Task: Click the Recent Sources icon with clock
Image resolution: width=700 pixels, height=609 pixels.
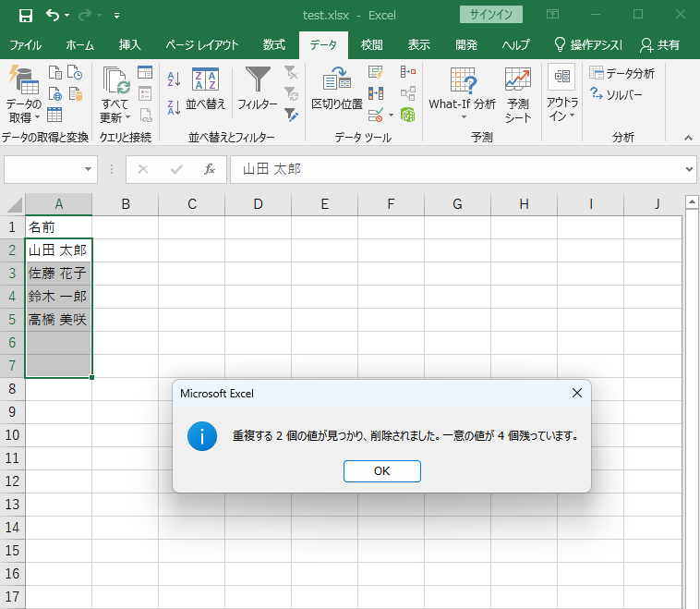Action: point(75,72)
